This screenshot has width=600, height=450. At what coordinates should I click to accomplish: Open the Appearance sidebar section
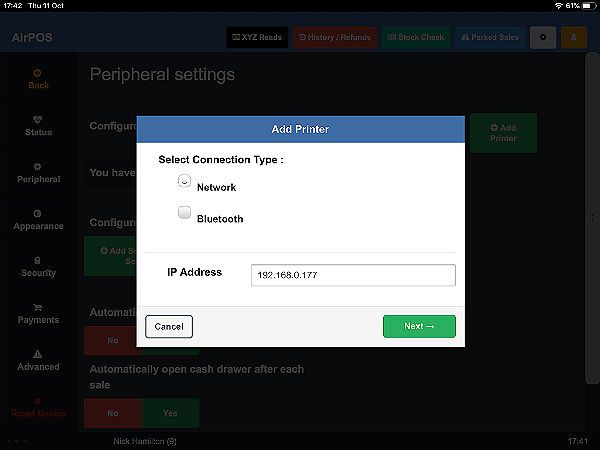pos(38,220)
